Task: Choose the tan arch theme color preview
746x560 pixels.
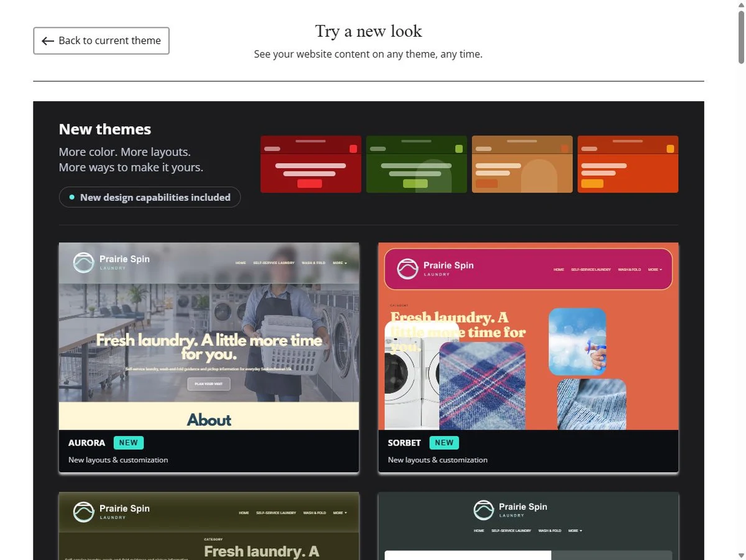Action: pos(522,164)
